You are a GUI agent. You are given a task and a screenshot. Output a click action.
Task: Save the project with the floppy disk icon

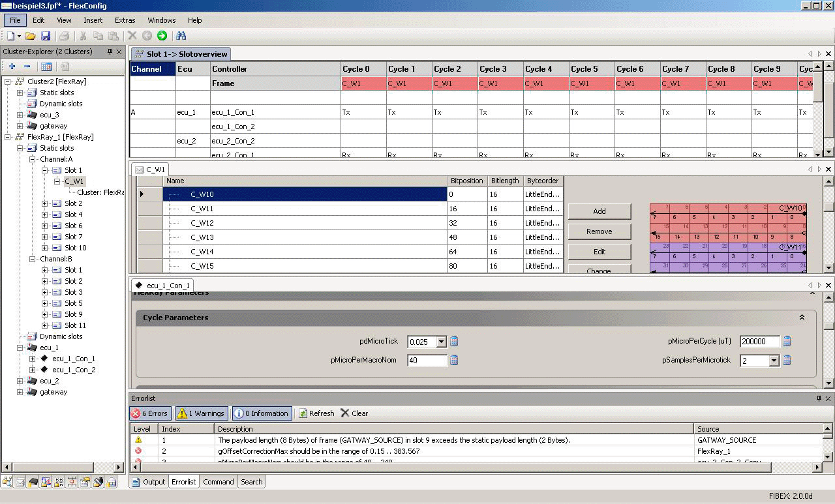pyautogui.click(x=46, y=36)
